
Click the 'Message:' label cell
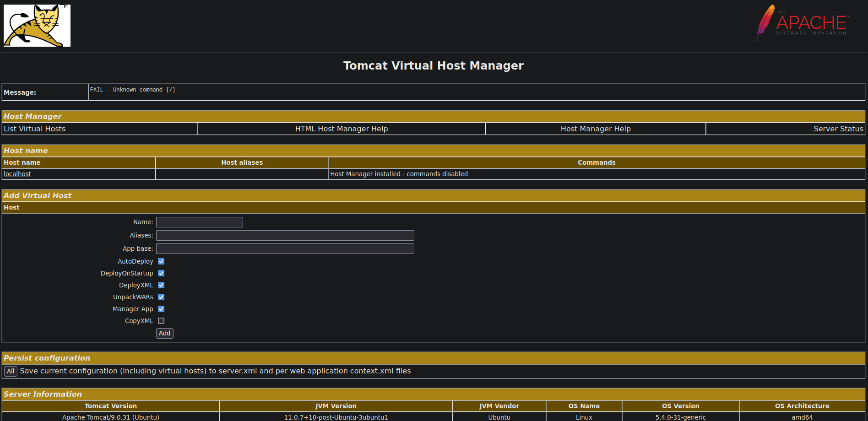[45, 92]
